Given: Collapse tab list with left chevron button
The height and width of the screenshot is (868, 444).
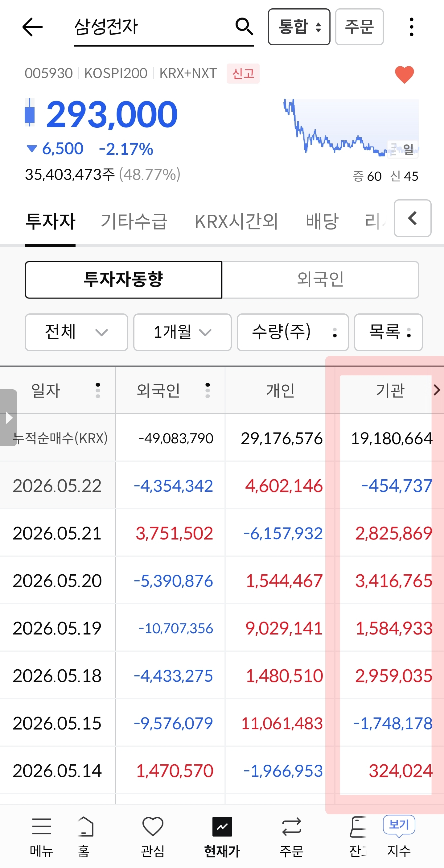Looking at the screenshot, I should 412,218.
